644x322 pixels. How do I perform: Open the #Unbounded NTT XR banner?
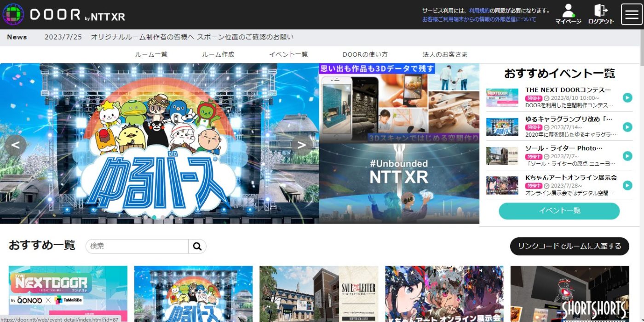399,184
